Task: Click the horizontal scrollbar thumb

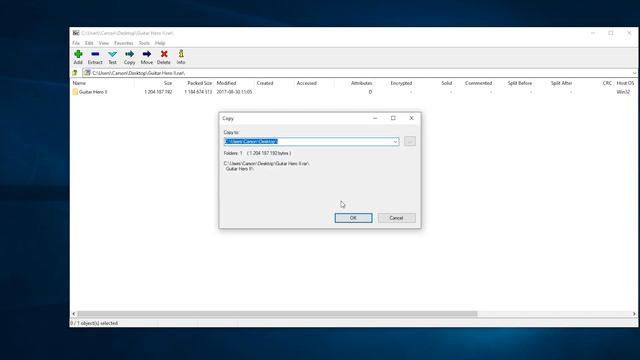Action: 277,314
